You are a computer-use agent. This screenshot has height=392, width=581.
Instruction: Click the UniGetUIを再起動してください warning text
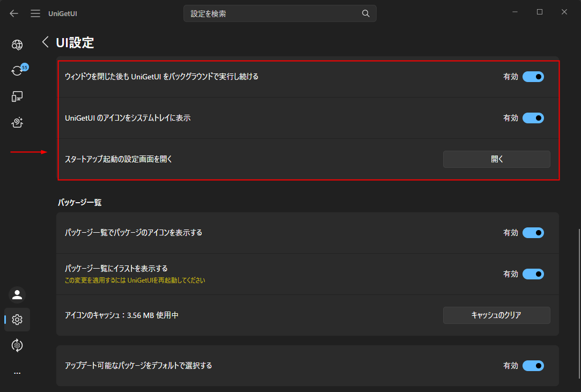tap(135, 280)
